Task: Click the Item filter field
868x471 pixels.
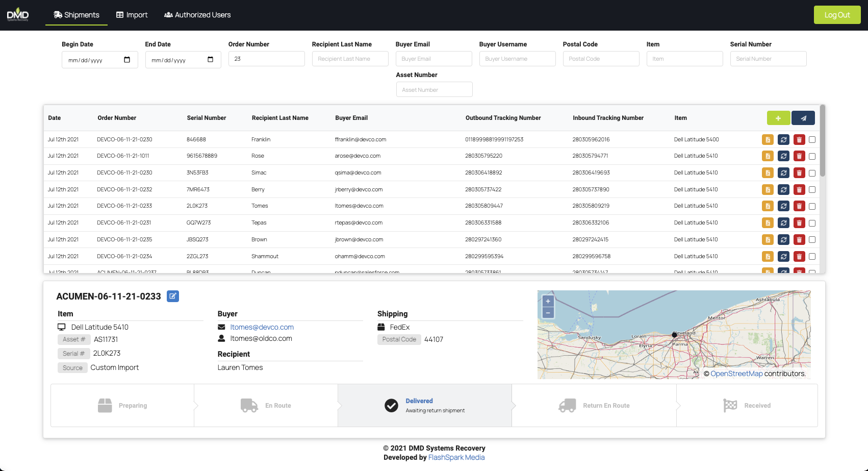Action: click(684, 59)
